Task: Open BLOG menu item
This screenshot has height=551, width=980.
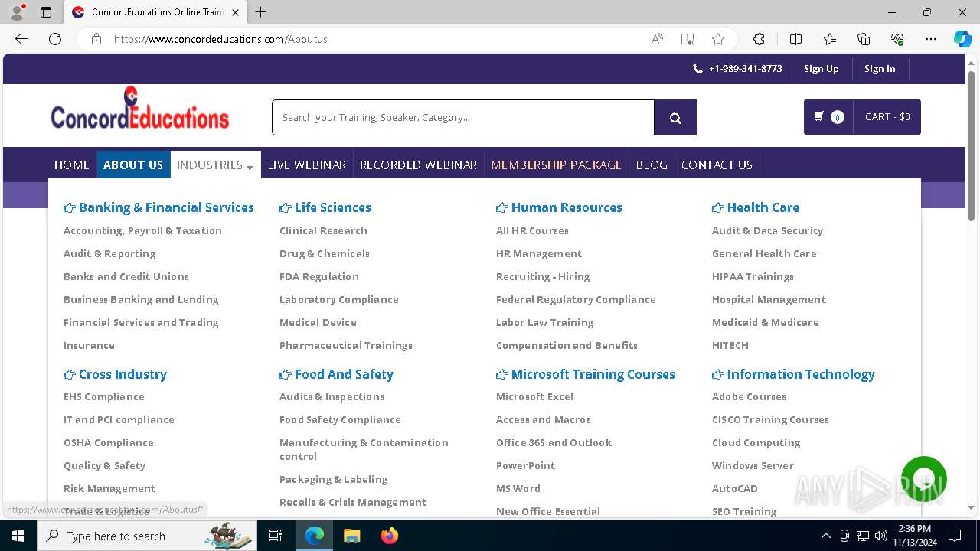Action: [x=652, y=165]
